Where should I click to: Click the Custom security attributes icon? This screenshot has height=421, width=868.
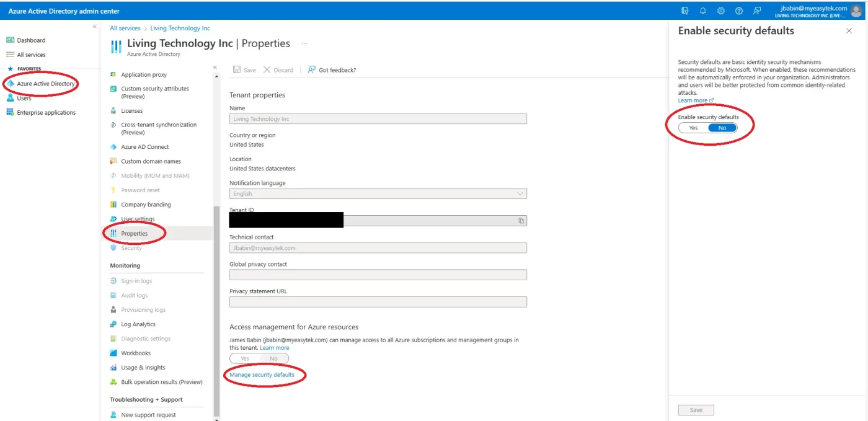[x=113, y=89]
